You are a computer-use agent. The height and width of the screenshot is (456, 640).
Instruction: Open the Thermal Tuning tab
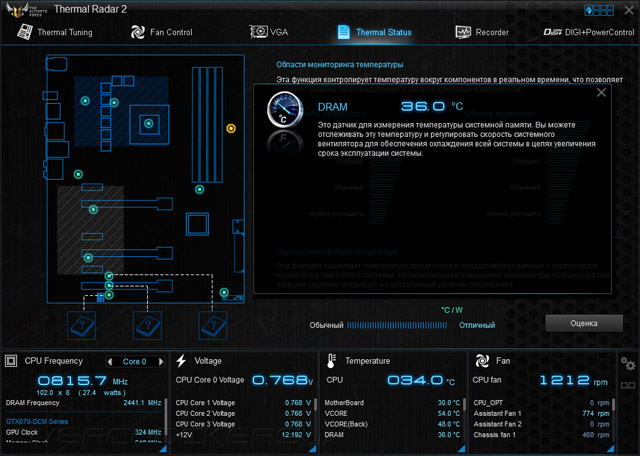[55, 32]
